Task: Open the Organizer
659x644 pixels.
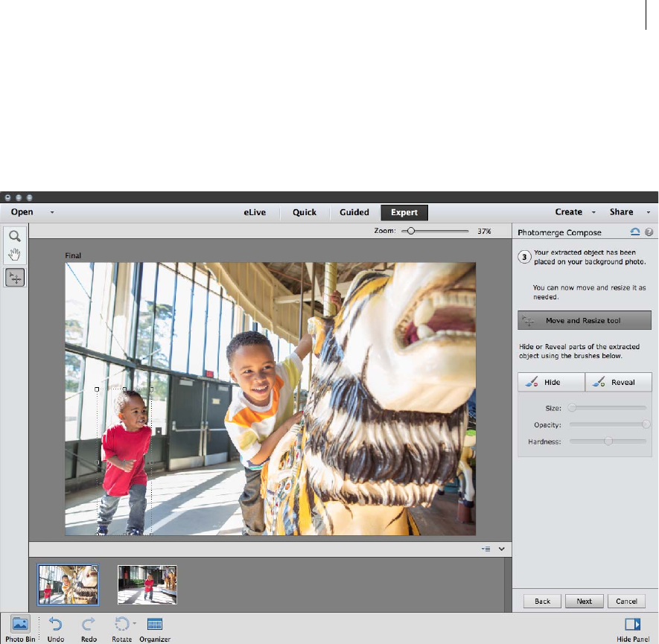Action: pyautogui.click(x=155, y=624)
